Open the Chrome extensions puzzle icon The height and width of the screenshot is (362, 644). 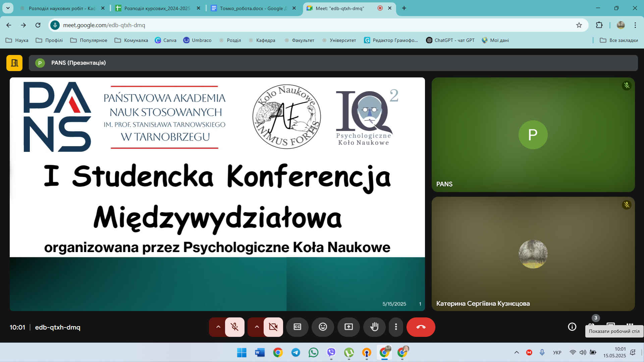pos(599,25)
